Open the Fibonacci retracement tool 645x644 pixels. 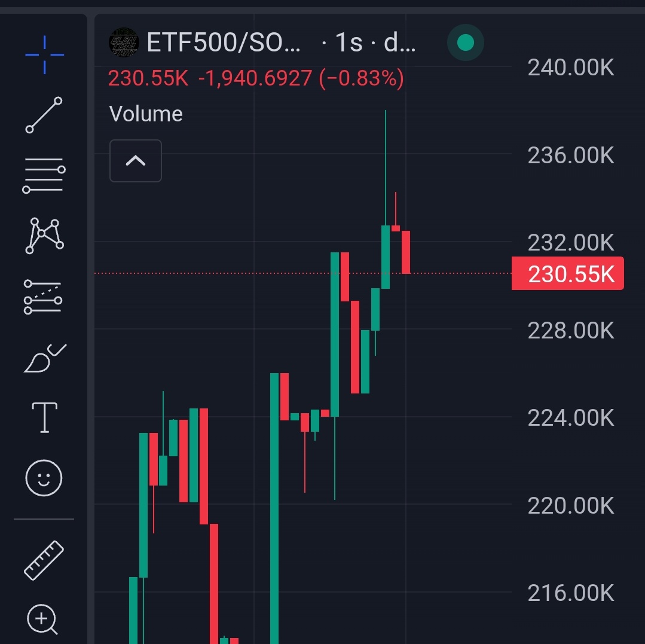44,176
